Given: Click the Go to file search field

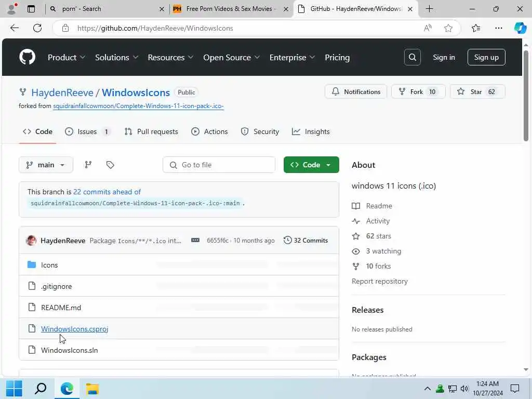Looking at the screenshot, I should point(219,165).
